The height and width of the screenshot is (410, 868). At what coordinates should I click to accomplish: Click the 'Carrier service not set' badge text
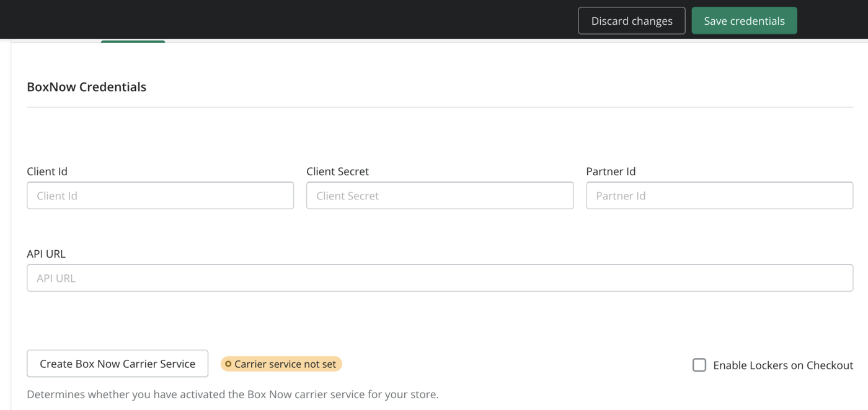click(x=285, y=364)
